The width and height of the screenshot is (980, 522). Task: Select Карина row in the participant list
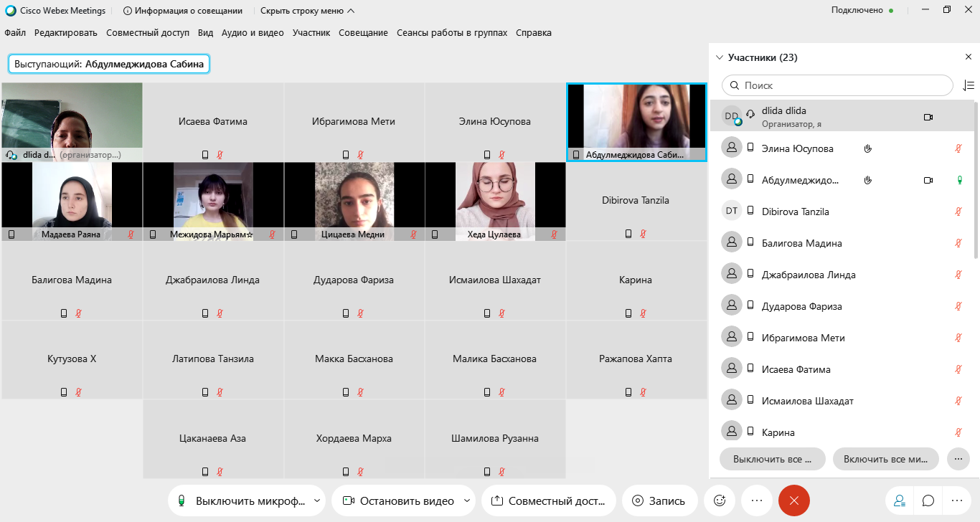[x=842, y=432]
